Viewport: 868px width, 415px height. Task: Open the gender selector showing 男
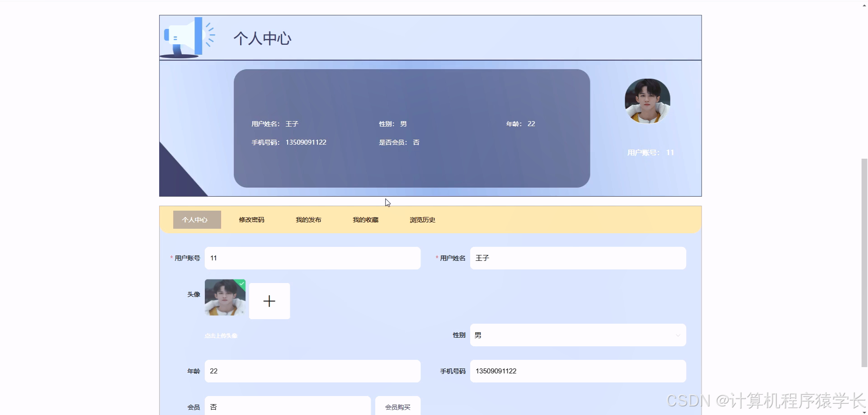tap(577, 335)
